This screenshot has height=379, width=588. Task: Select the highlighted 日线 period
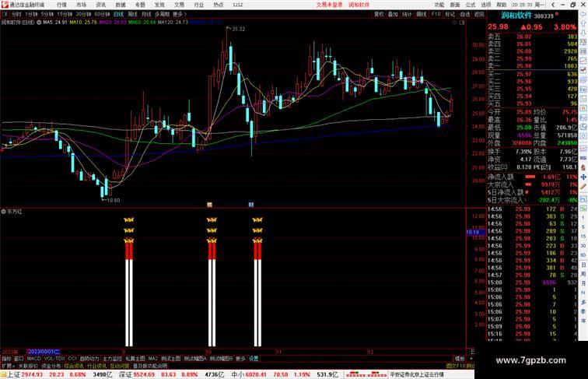118,14
